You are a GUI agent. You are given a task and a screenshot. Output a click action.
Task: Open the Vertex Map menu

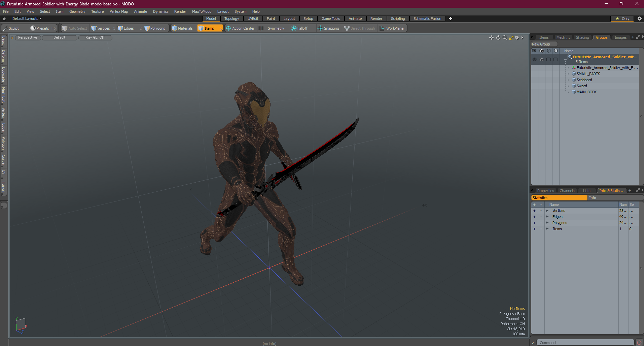pos(119,11)
